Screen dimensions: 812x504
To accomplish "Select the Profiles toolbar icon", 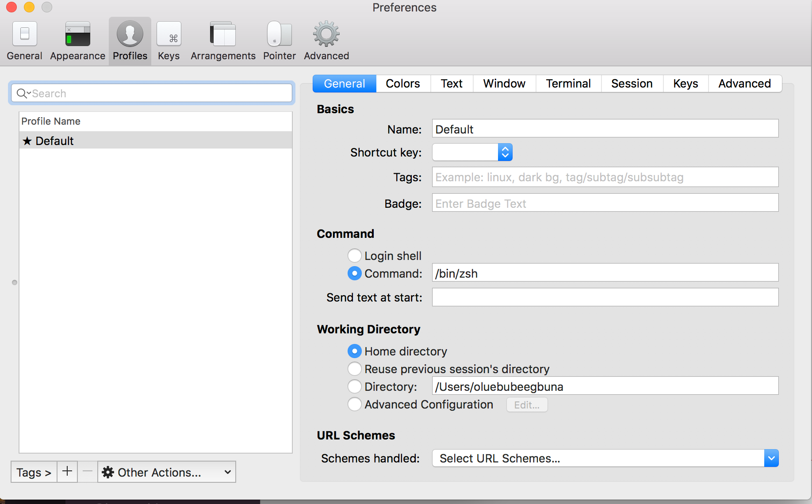I will point(130,34).
